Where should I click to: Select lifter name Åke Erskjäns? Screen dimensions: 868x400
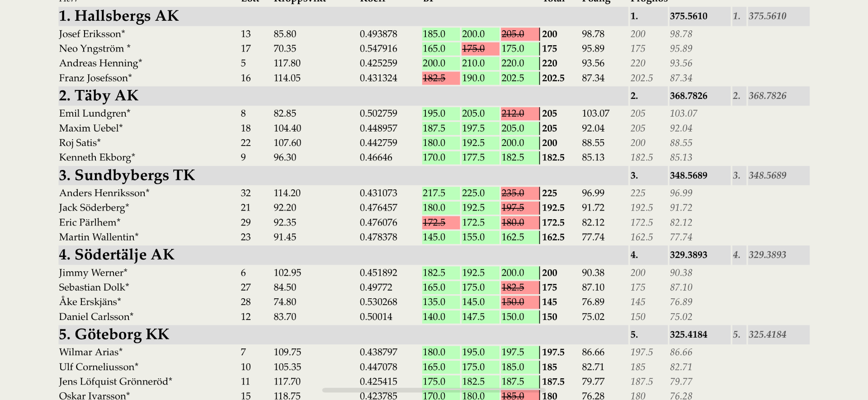click(x=90, y=302)
